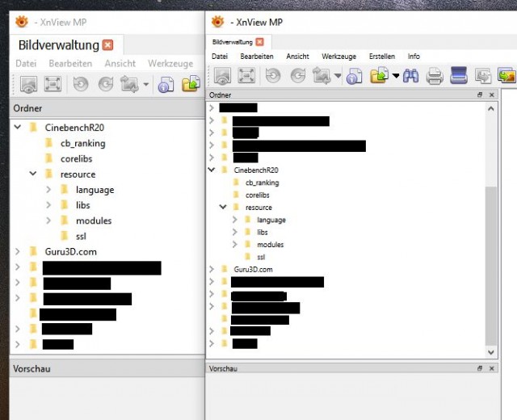The height and width of the screenshot is (420, 517).
Task: Select cb_ranking folder in right window
Action: coord(262,183)
